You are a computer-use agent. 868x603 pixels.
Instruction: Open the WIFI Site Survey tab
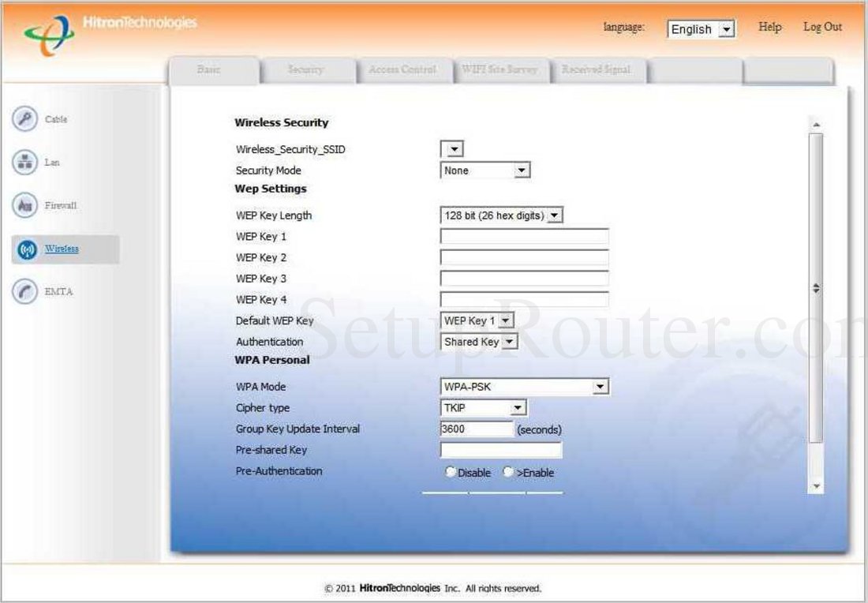[x=499, y=70]
